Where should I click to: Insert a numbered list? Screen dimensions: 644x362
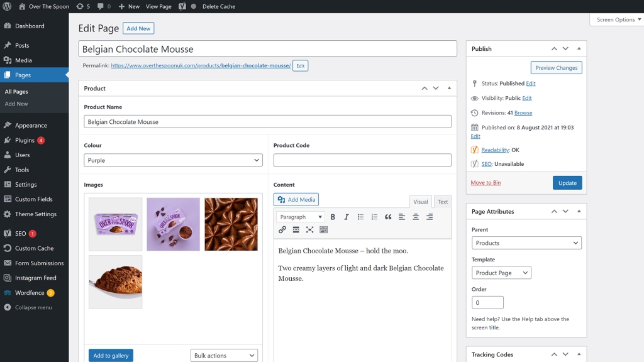pyautogui.click(x=374, y=217)
